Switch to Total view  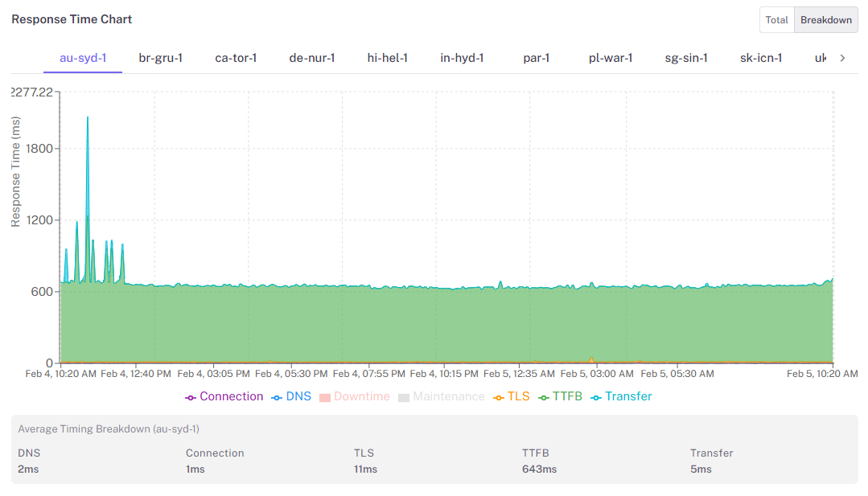[x=776, y=20]
